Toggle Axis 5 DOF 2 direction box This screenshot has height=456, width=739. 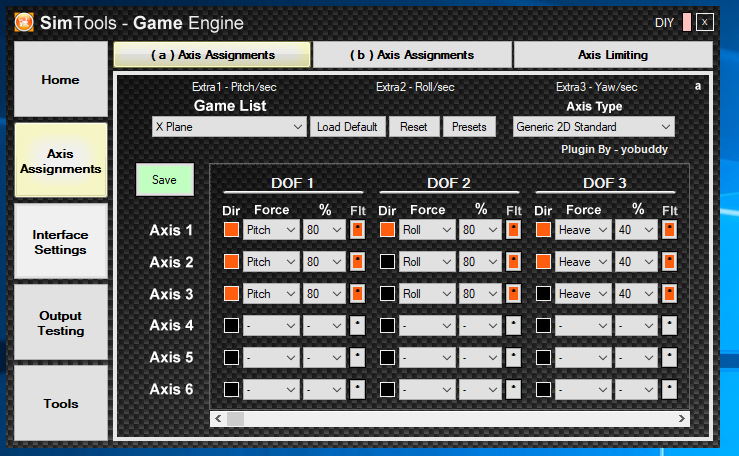(x=387, y=358)
